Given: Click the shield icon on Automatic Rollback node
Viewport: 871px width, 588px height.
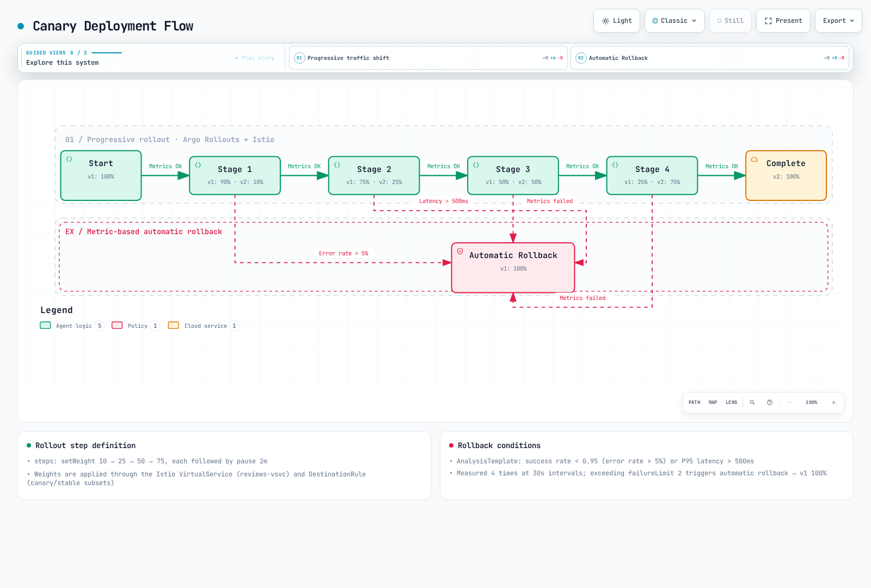Looking at the screenshot, I should (x=460, y=252).
